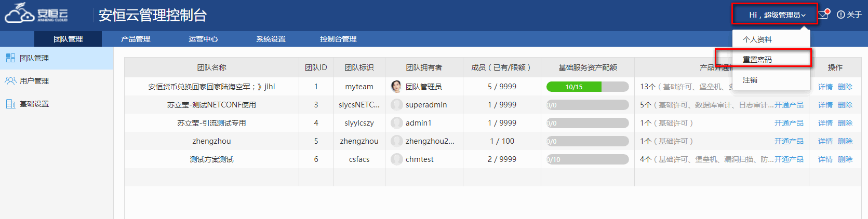Viewport: 868px width, 219px height.
Task: Click the Anheng Cloud logo icon
Action: 19,13
